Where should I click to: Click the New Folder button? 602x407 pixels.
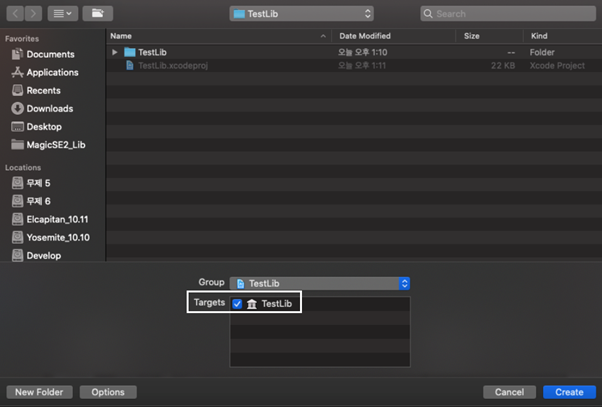point(40,392)
